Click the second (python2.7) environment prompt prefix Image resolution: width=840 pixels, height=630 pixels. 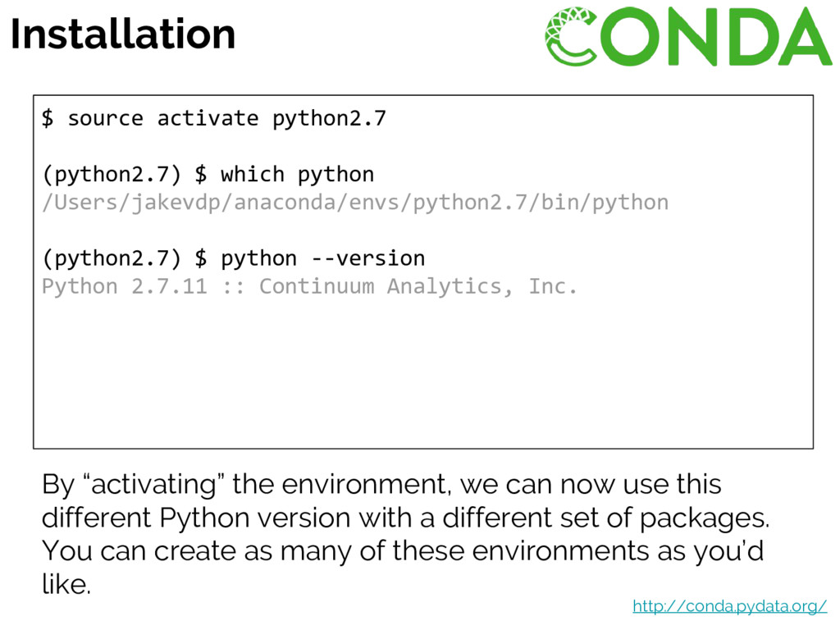click(x=112, y=258)
